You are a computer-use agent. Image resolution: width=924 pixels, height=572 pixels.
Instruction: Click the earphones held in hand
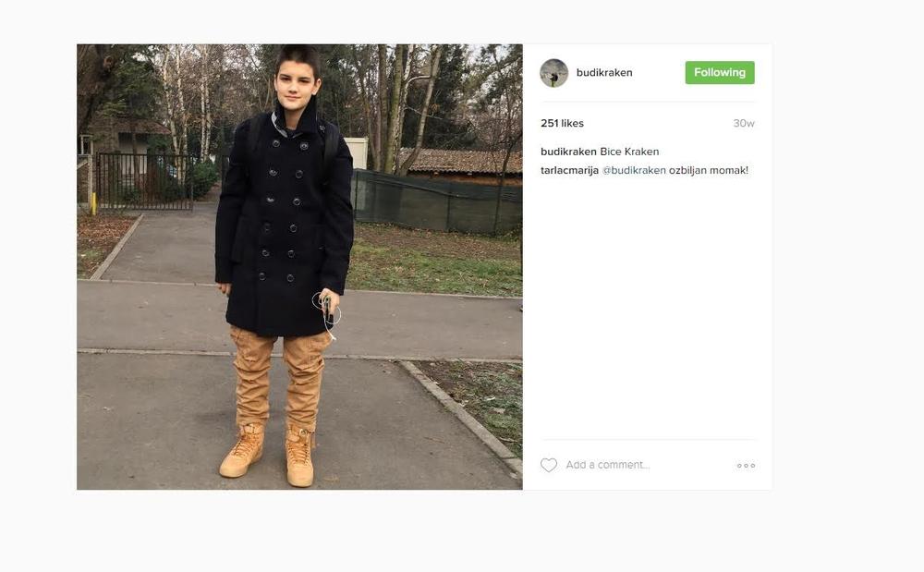point(327,310)
